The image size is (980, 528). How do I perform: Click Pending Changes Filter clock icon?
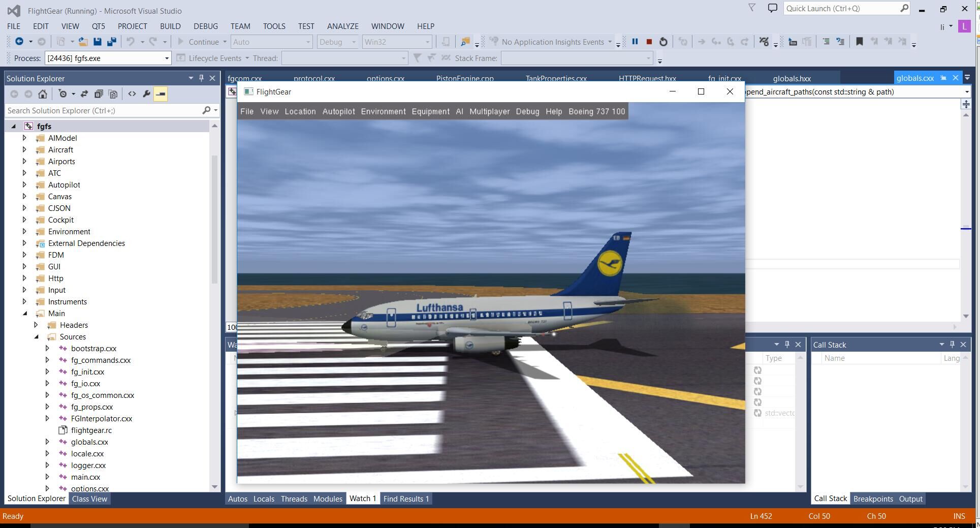(x=62, y=94)
